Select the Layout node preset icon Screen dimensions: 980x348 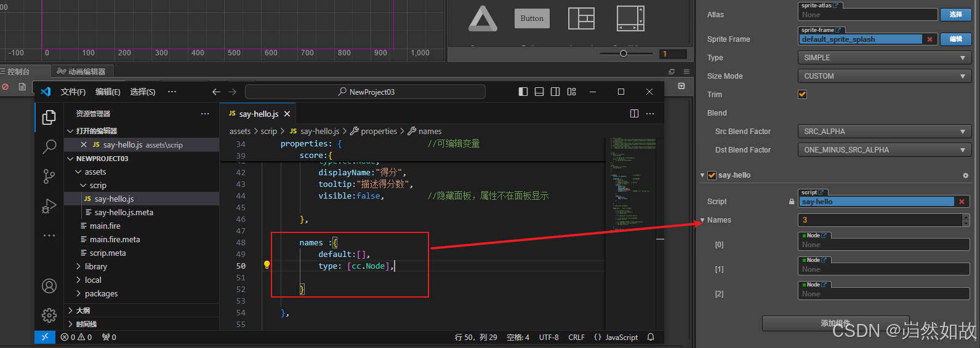pyautogui.click(x=581, y=18)
